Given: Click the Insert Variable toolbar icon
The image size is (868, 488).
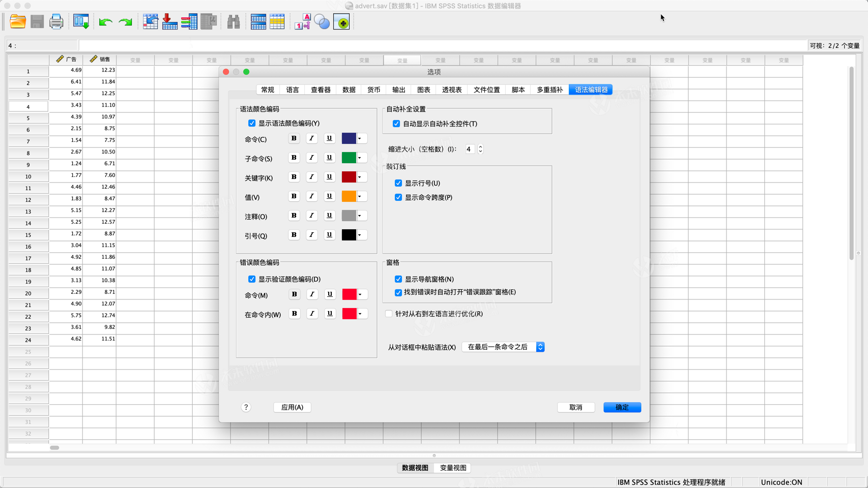Looking at the screenshot, I should coord(189,21).
